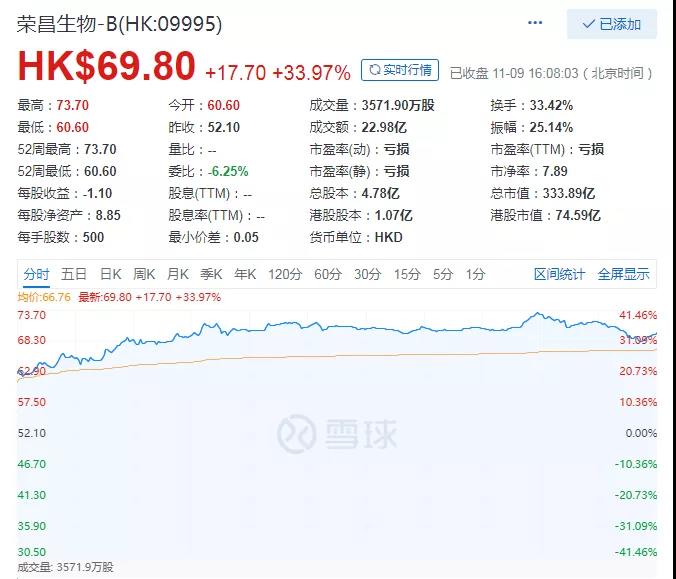Click the refresh icon in 实时行情
This screenshot has height=579, width=676.
376,70
